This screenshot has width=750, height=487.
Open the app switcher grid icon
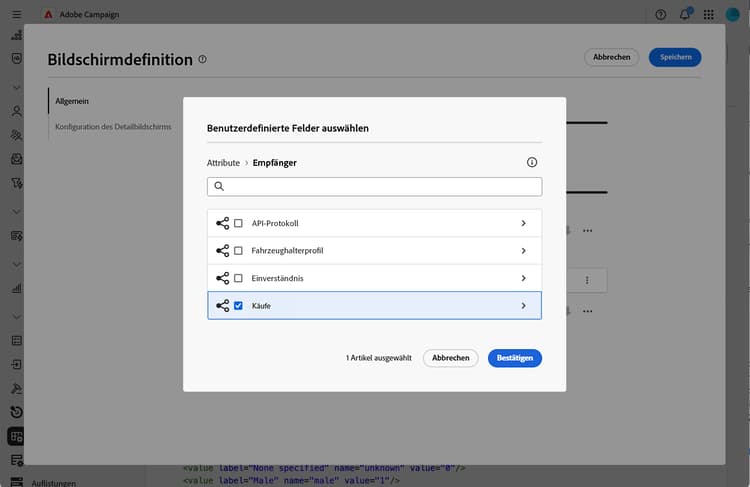point(709,15)
